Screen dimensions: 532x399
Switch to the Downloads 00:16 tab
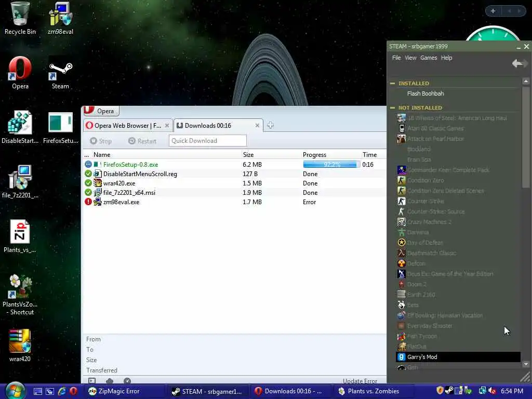[x=219, y=126]
